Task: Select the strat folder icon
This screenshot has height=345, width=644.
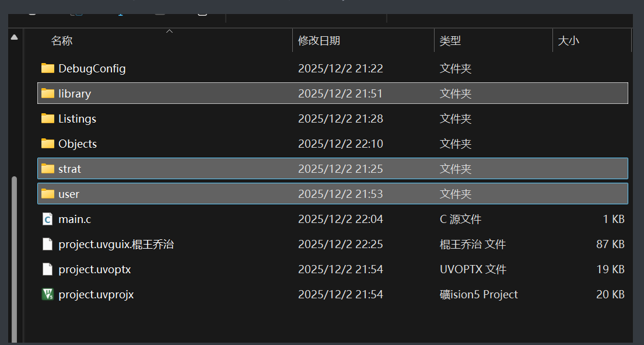Action: (47, 169)
